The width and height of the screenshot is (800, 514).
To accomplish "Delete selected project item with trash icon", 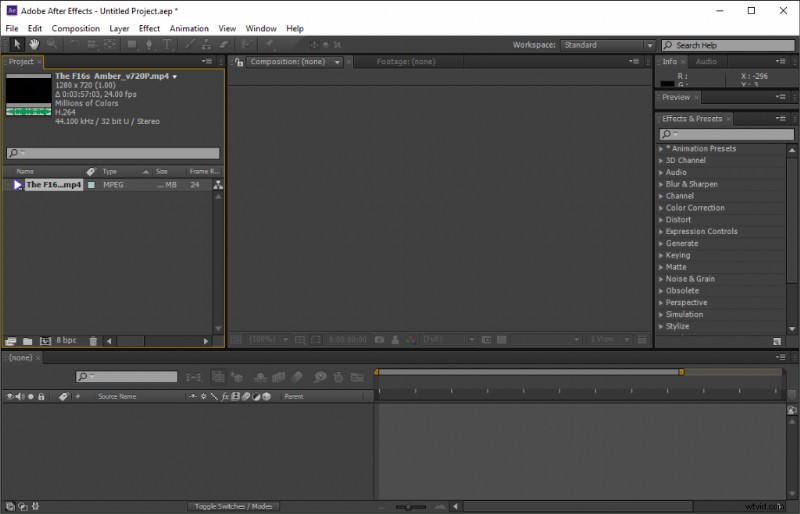I will point(93,341).
